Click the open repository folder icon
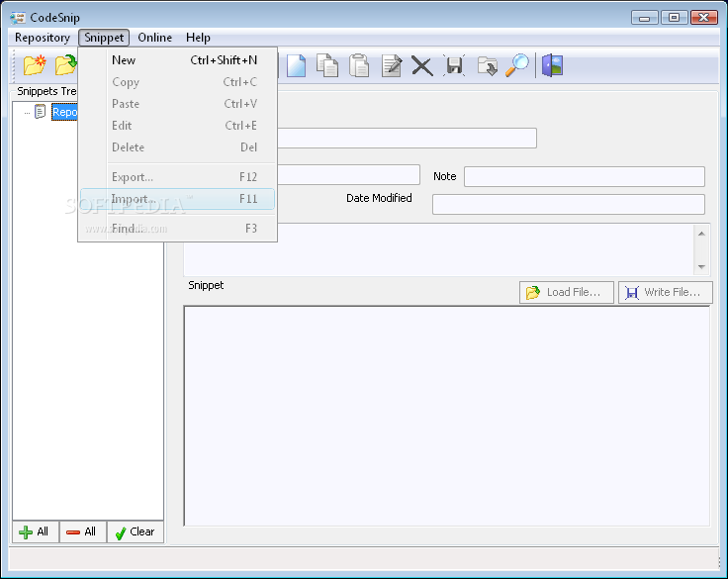Viewport: 728px width, 579px height. coord(65,65)
